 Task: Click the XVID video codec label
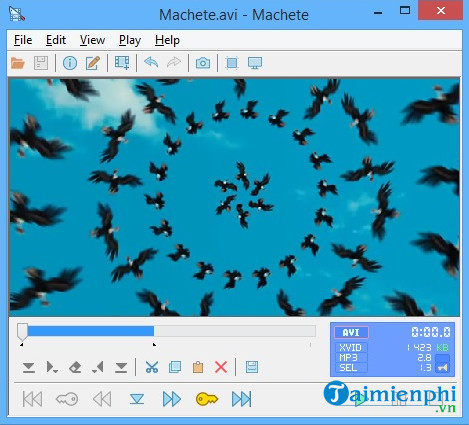[x=351, y=348]
